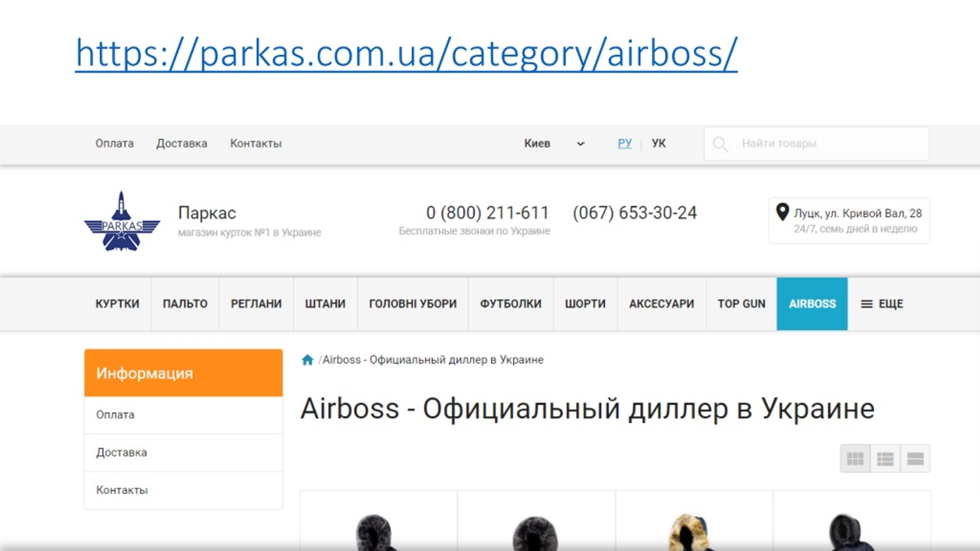Click the orange Информация header
The image size is (980, 551).
pyautogui.click(x=183, y=373)
